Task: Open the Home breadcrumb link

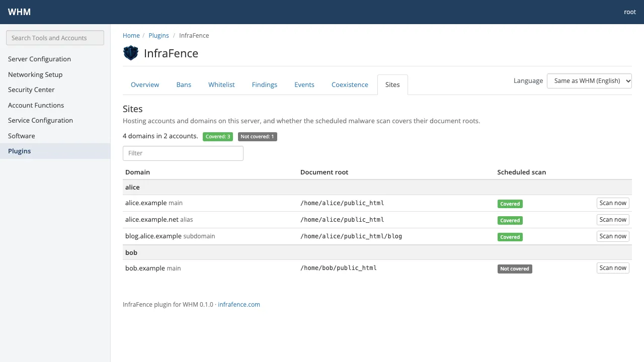Action: coord(131,36)
